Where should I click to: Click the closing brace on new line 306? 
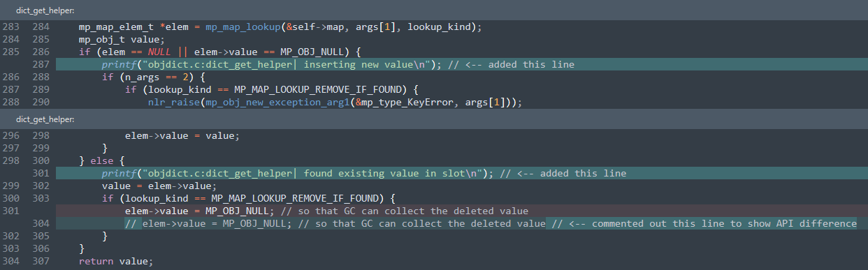click(82, 249)
